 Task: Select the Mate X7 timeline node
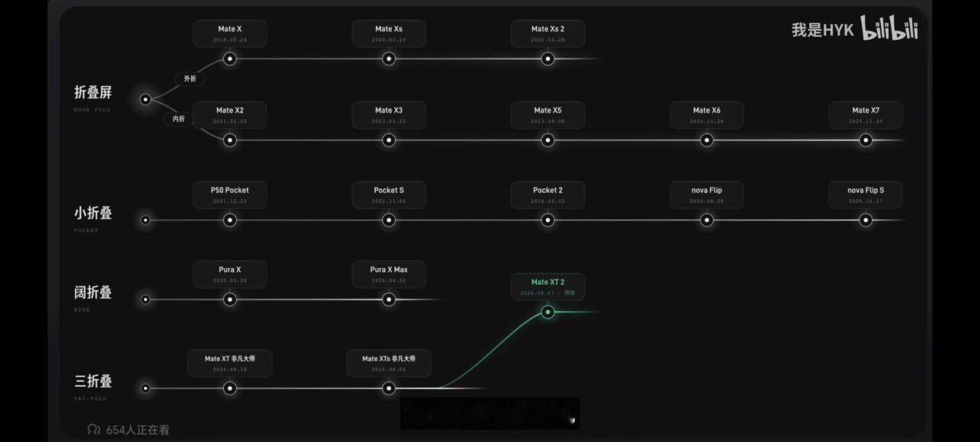[866, 140]
